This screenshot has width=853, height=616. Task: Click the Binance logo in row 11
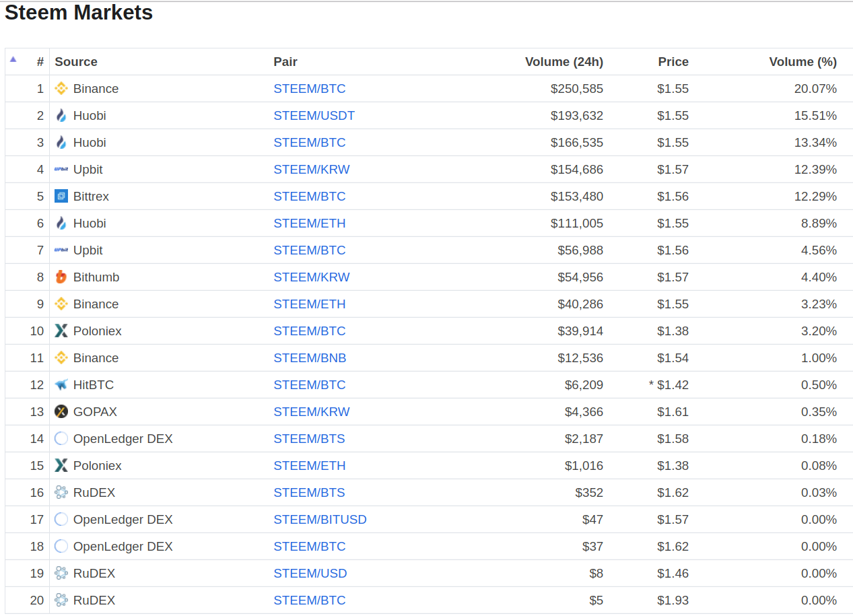click(61, 357)
